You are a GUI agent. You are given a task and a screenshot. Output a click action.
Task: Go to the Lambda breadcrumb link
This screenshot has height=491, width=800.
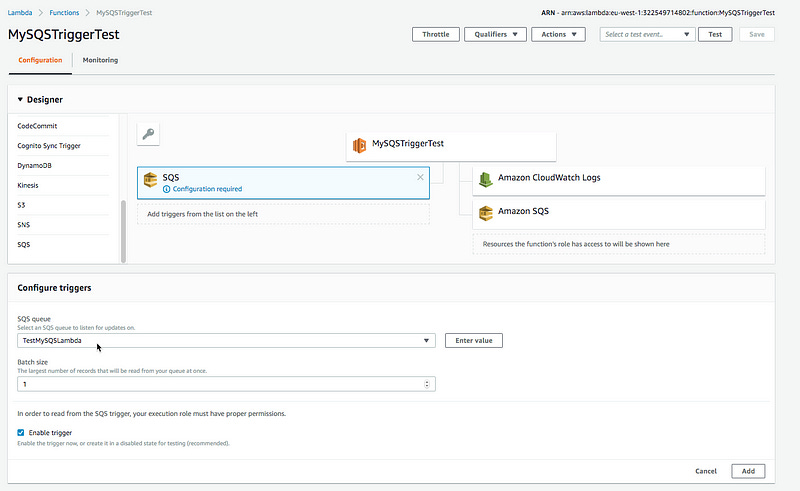point(20,13)
